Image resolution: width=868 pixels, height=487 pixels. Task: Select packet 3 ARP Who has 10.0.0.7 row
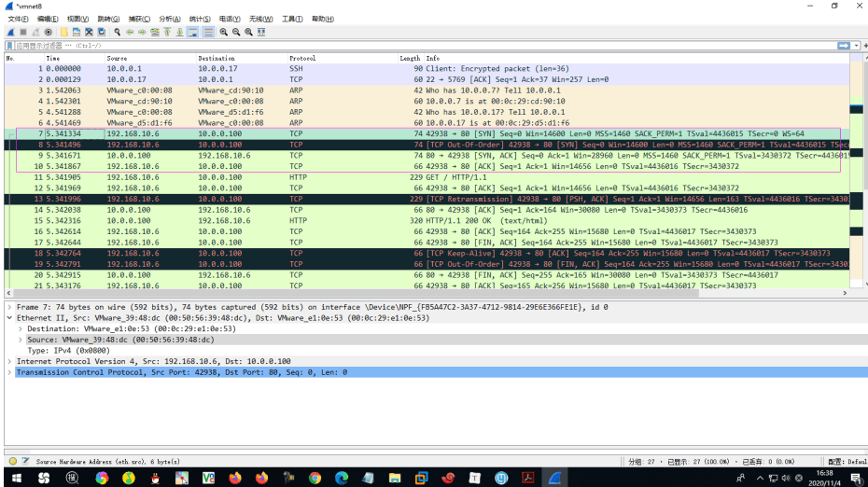click(427, 90)
